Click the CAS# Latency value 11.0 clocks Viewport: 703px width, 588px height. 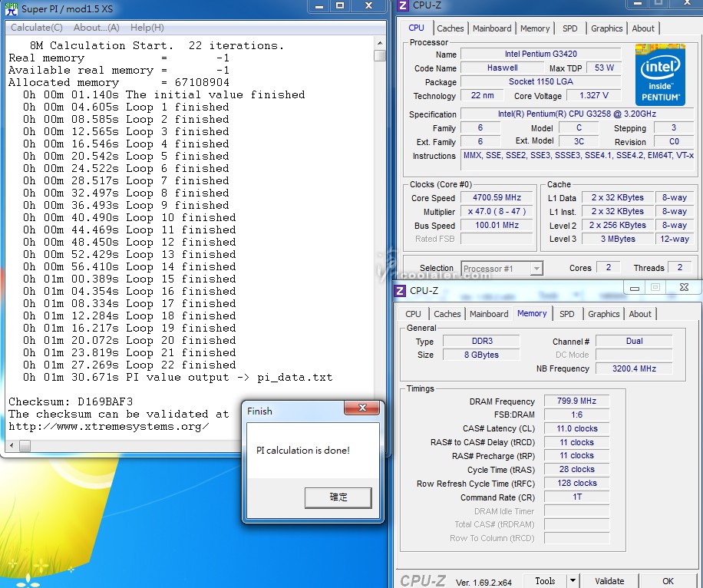tap(576, 428)
